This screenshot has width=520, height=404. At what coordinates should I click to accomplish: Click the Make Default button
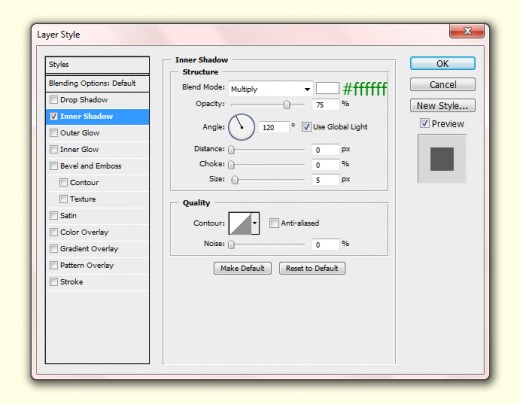point(242,268)
